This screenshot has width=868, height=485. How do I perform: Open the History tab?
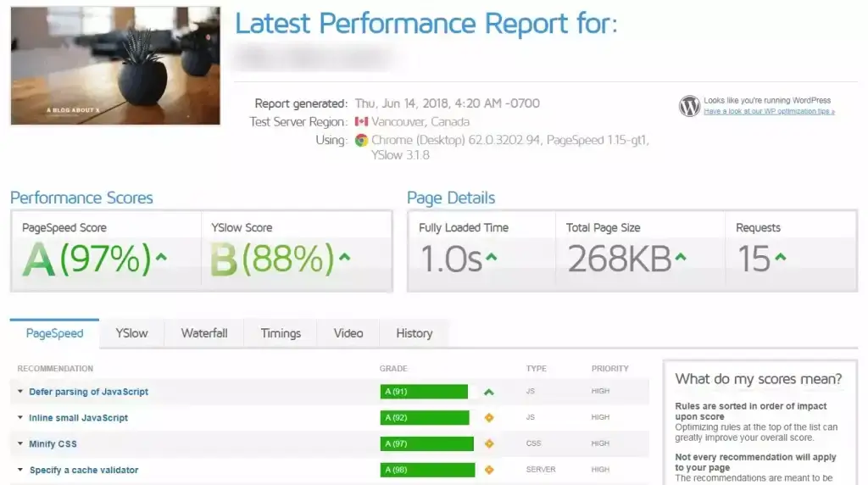pos(414,333)
